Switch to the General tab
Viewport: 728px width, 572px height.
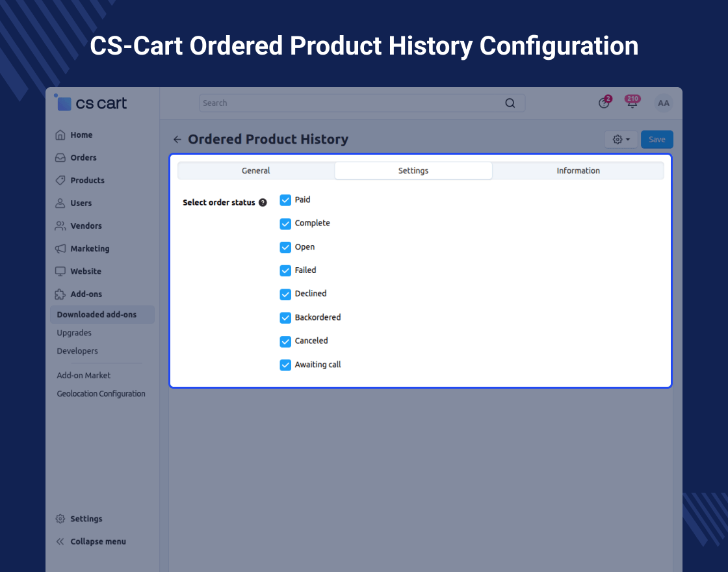coord(256,171)
